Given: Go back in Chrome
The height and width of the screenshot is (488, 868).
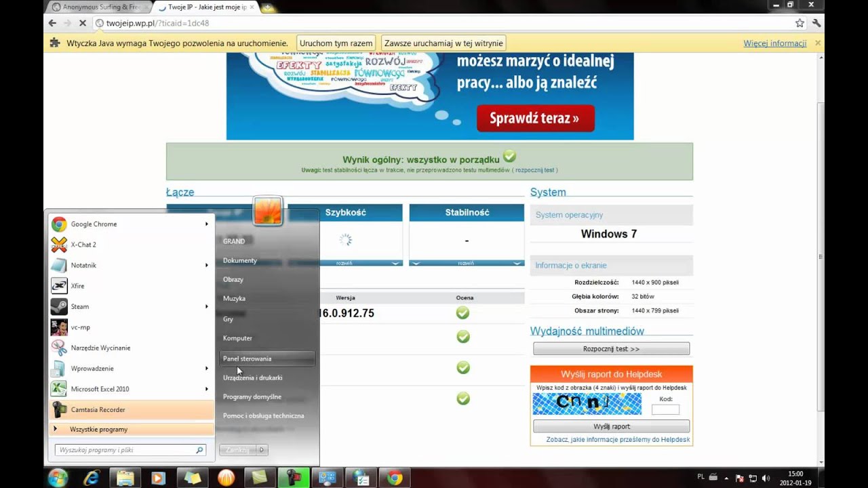Looking at the screenshot, I should pos(52,23).
